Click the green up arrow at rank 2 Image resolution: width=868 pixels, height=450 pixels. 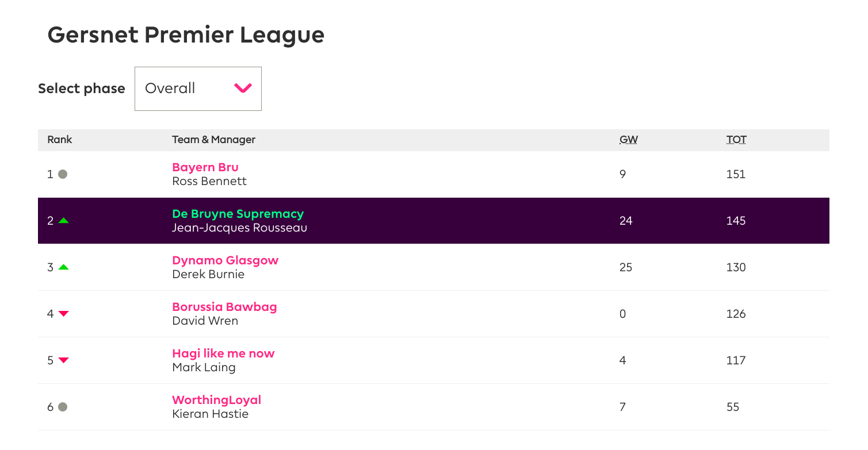63,221
